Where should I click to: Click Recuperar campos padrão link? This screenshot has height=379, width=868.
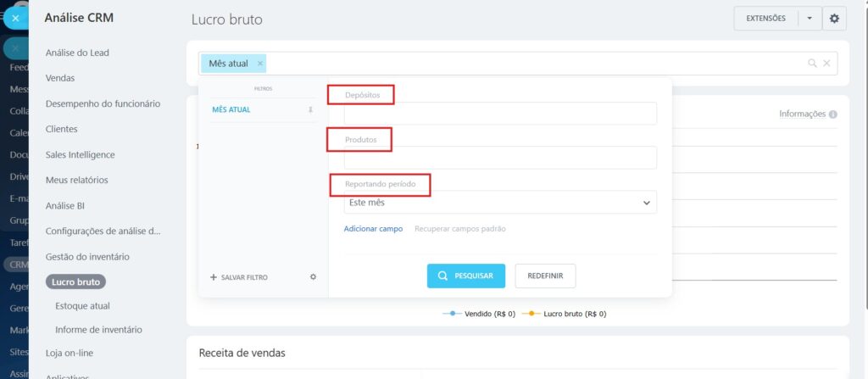tap(460, 229)
